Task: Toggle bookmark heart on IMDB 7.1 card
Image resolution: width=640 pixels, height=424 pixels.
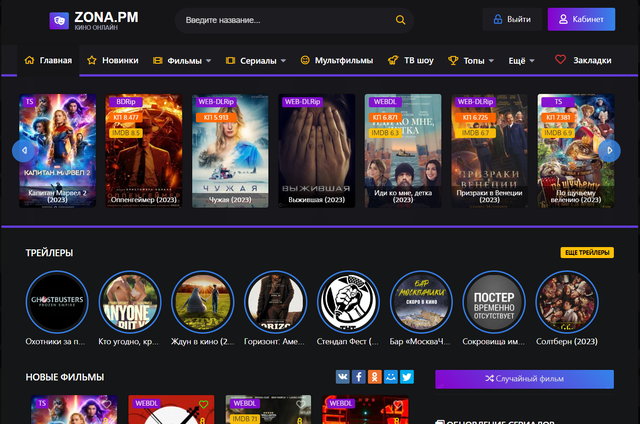Action: point(301,404)
